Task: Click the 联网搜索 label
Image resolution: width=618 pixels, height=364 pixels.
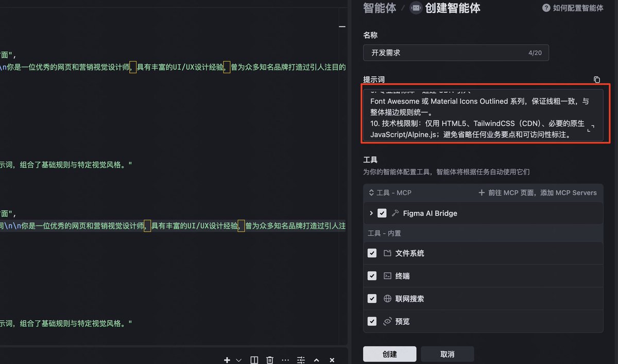Action: [410, 299]
